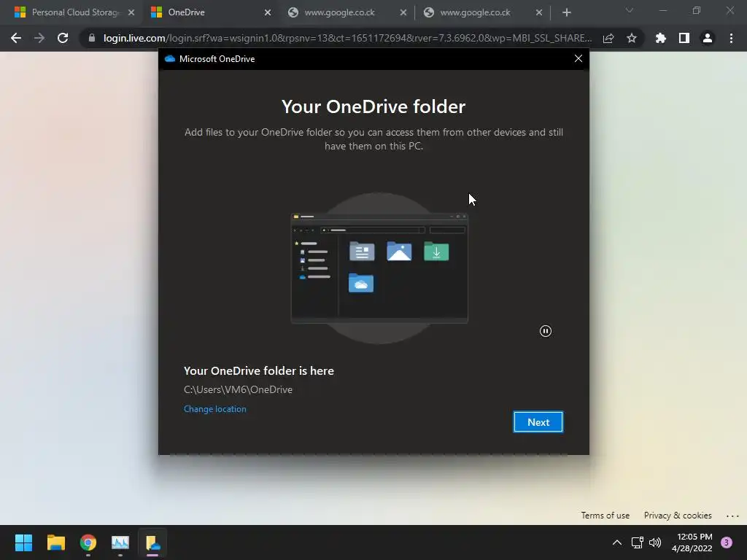Click the documents folder illustration icon
The width and height of the screenshot is (747, 560).
362,251
